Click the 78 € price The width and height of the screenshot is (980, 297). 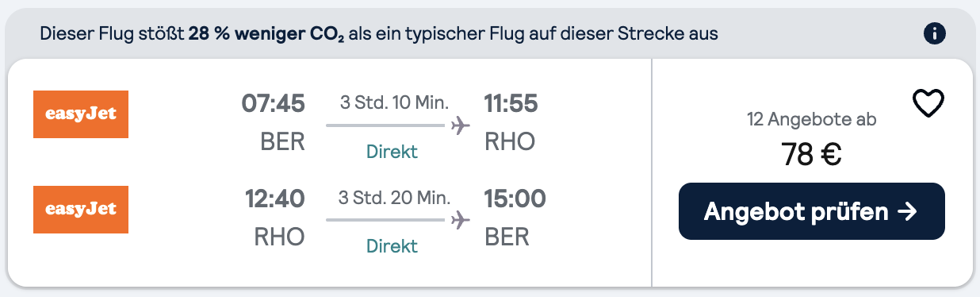click(x=812, y=155)
